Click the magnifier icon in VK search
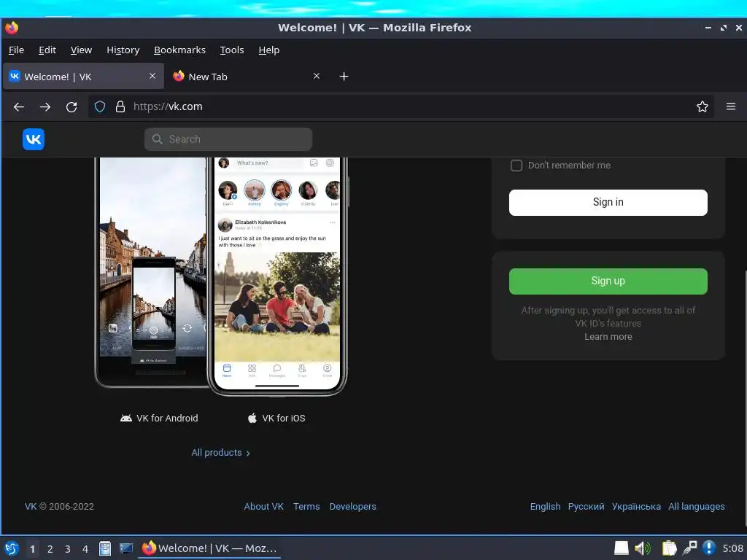Image resolution: width=747 pixels, height=560 pixels. [158, 139]
